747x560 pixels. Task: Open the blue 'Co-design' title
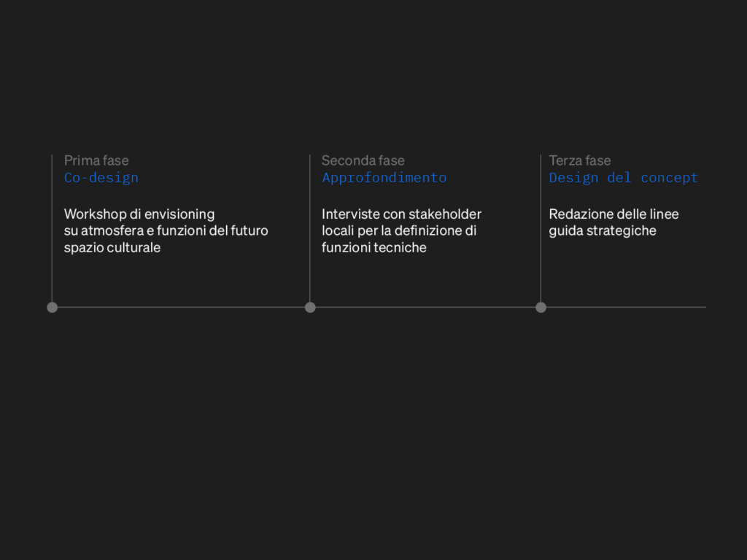coord(101,178)
